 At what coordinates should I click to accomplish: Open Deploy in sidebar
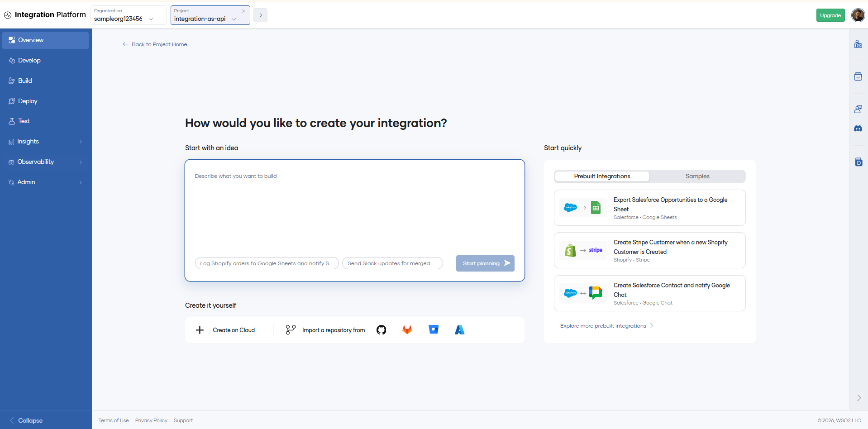tap(46, 101)
